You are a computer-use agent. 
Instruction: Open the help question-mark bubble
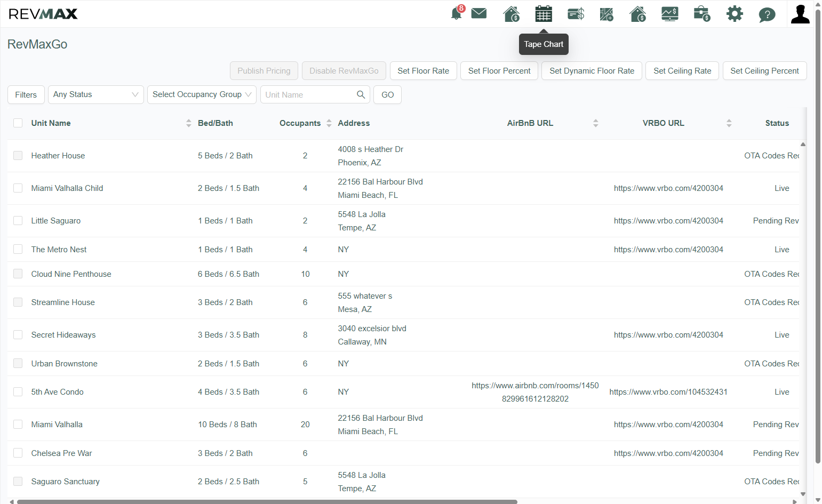point(767,14)
